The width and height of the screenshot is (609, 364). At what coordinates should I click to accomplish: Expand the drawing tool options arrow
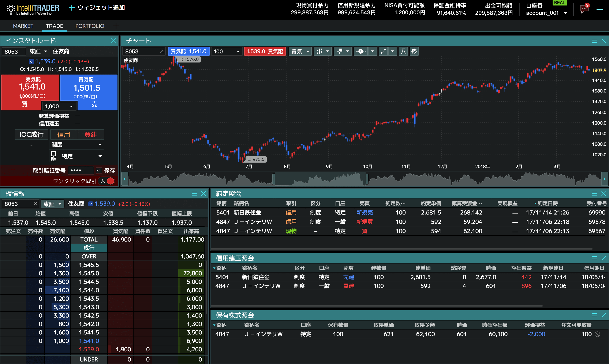coord(392,51)
